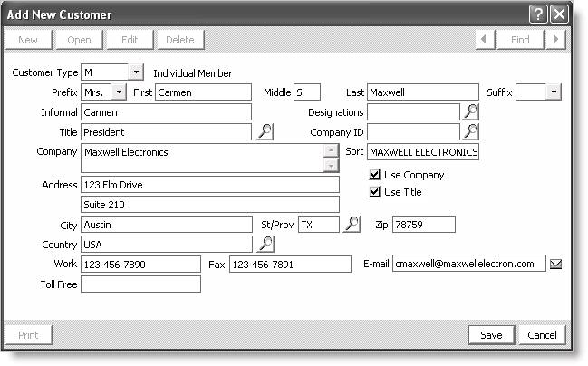The image size is (588, 366).
Task: Click the Company ID input field
Action: [413, 132]
